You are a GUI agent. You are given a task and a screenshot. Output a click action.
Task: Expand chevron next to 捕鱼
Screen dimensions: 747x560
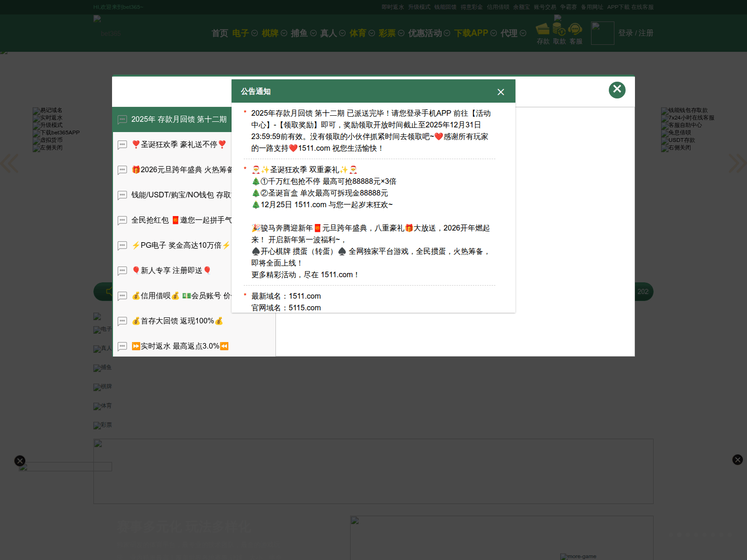[313, 33]
